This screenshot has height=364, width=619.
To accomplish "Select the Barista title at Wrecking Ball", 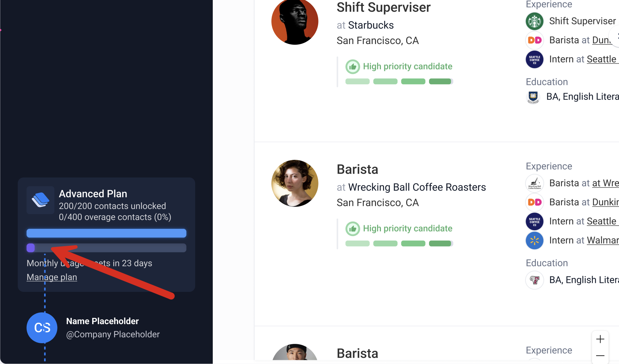I will 357,170.
